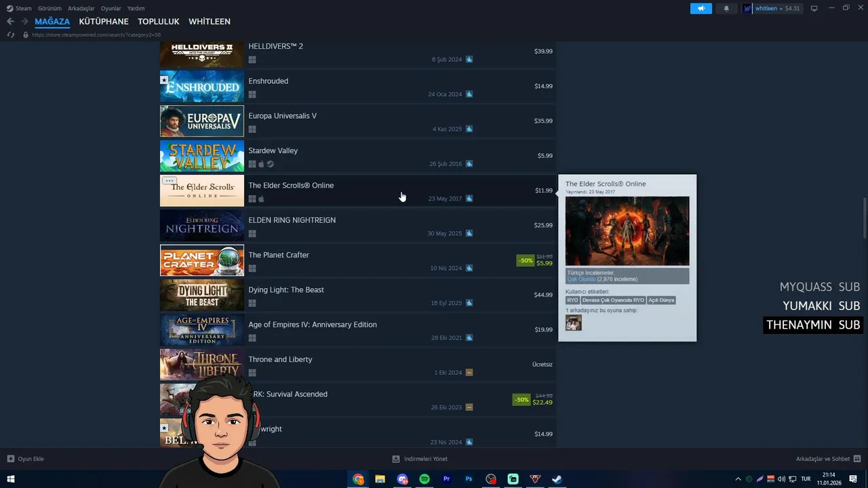Screen dimensions: 868x488
Task: Click the Açık Dünya tag
Action: coord(661,300)
